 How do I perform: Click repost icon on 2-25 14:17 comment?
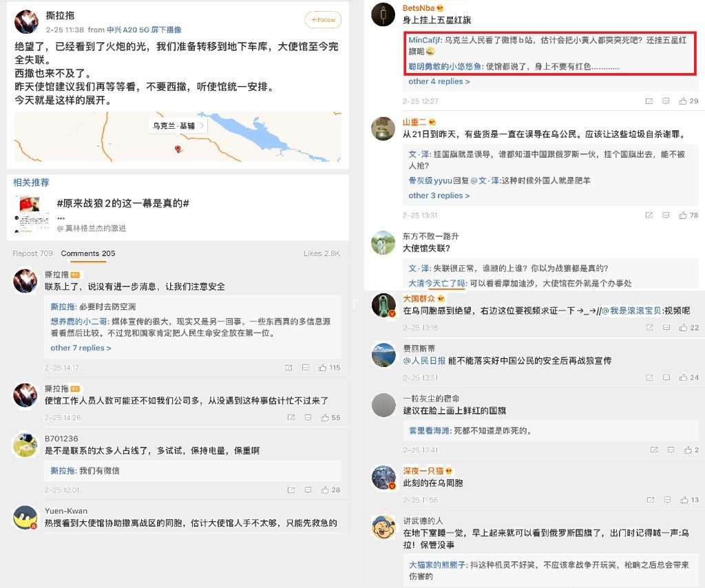[x=288, y=368]
